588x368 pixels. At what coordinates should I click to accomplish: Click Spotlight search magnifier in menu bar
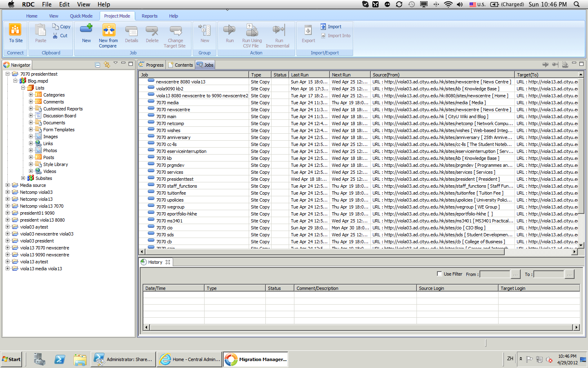coord(577,4)
